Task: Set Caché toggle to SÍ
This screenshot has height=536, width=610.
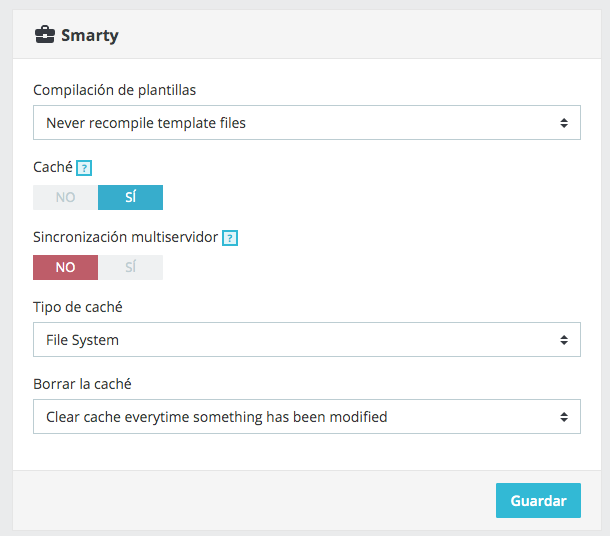Action: (130, 197)
